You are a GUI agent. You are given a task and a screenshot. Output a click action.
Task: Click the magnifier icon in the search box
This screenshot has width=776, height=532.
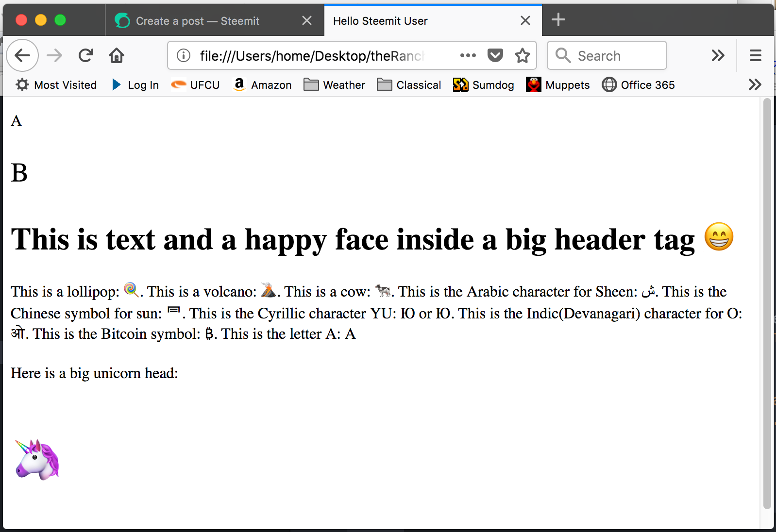pyautogui.click(x=563, y=55)
